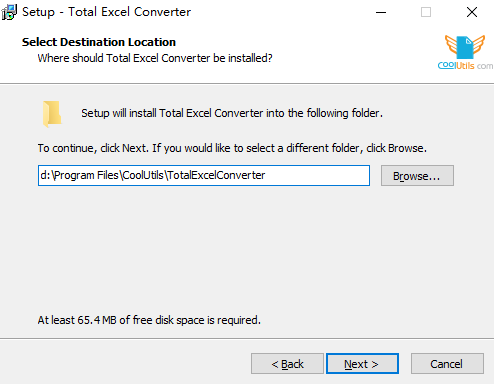This screenshot has width=494, height=384.
Task: Click the setup installer icon in title bar
Action: 9,12
